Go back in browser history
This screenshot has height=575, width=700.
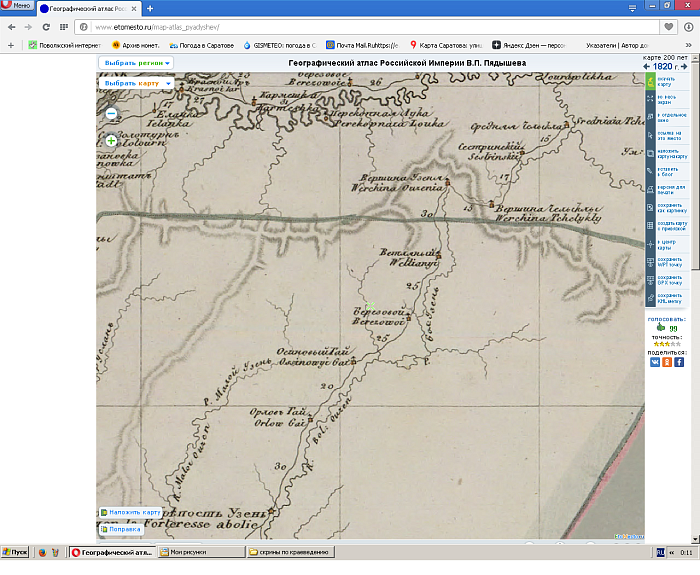(x=12, y=27)
